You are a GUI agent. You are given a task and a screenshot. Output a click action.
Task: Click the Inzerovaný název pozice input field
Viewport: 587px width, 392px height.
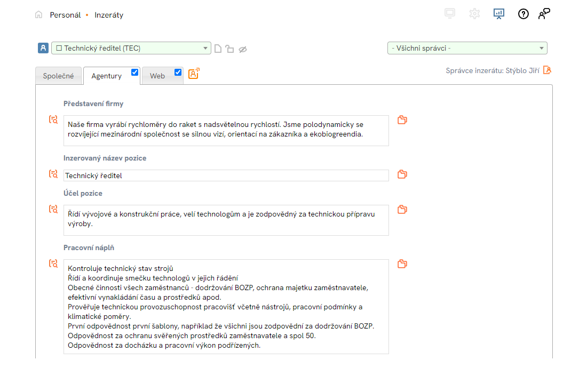tap(226, 175)
